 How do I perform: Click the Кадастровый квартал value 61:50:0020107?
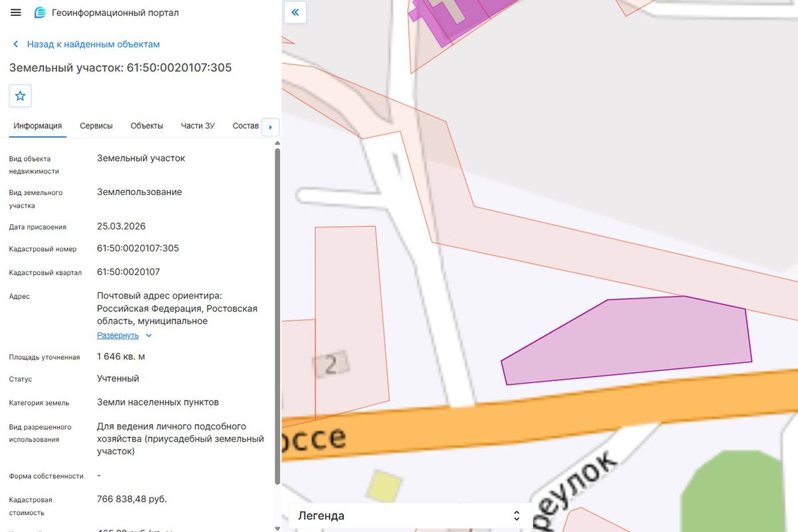128,272
